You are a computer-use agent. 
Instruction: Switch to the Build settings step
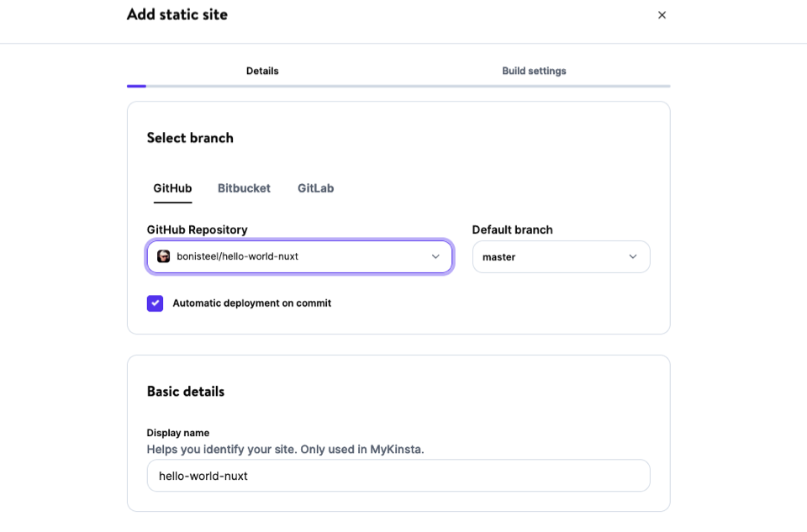coord(534,71)
